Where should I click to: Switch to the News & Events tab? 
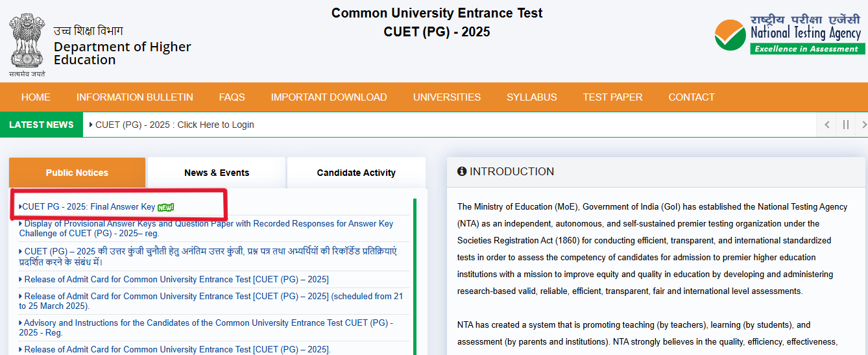point(217,173)
